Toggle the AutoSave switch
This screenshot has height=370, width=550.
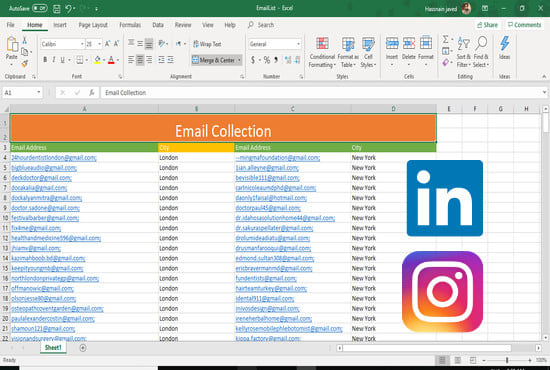coord(40,8)
